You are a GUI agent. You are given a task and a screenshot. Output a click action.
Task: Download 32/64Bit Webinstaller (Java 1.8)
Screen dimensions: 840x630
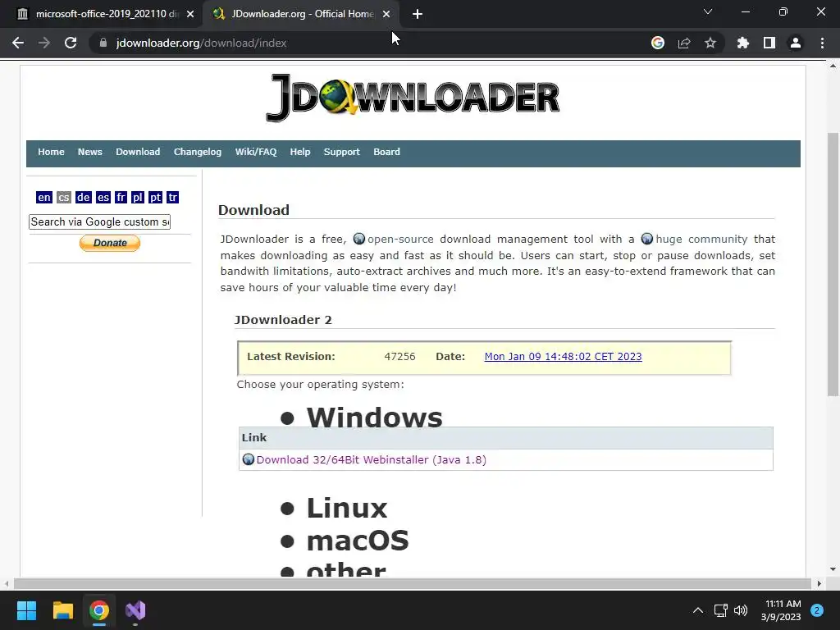click(x=372, y=459)
